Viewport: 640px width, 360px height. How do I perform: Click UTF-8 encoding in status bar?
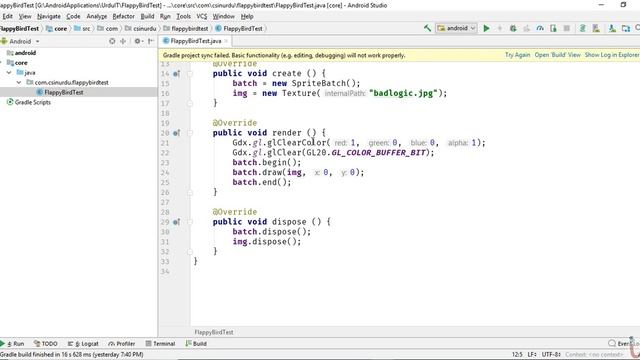(551, 354)
